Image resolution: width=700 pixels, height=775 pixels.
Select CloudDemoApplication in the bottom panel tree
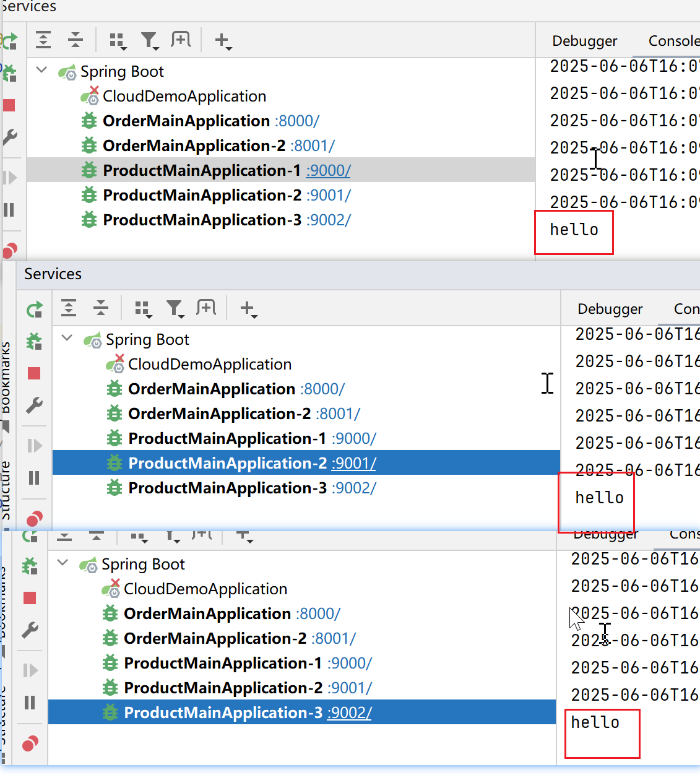[x=205, y=589]
